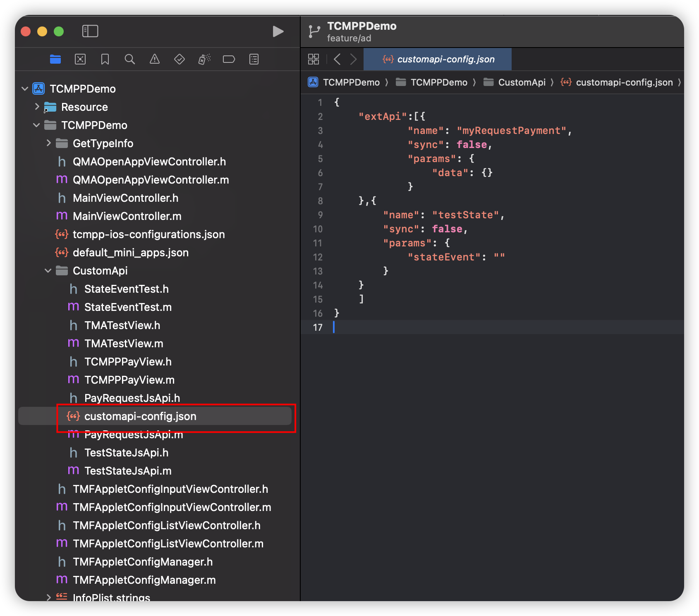The image size is (699, 616).
Task: Expand the Resource folder
Action: click(x=37, y=107)
